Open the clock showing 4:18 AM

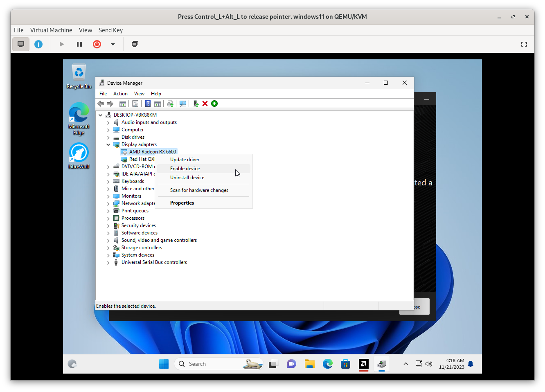(452, 364)
